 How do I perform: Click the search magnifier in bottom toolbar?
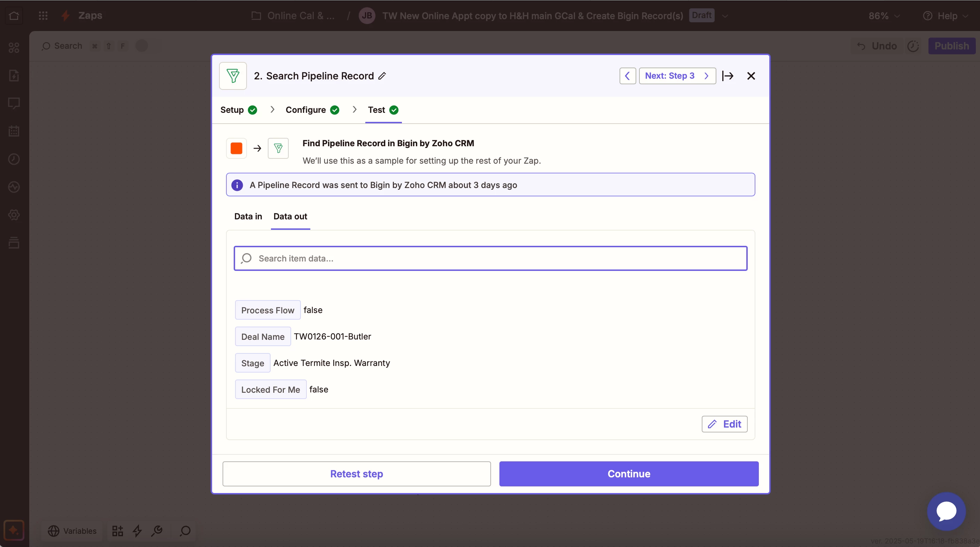click(x=185, y=531)
